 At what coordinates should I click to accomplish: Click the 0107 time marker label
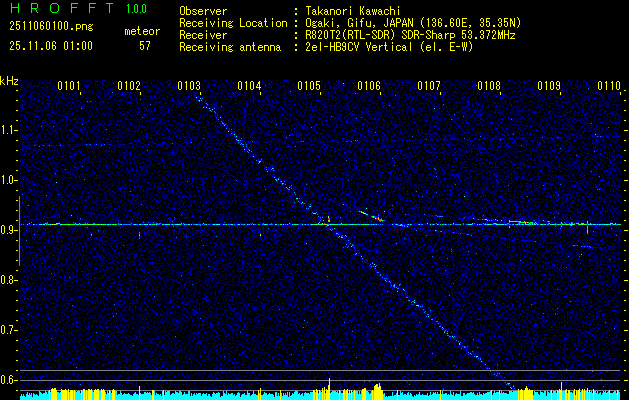[x=429, y=86]
